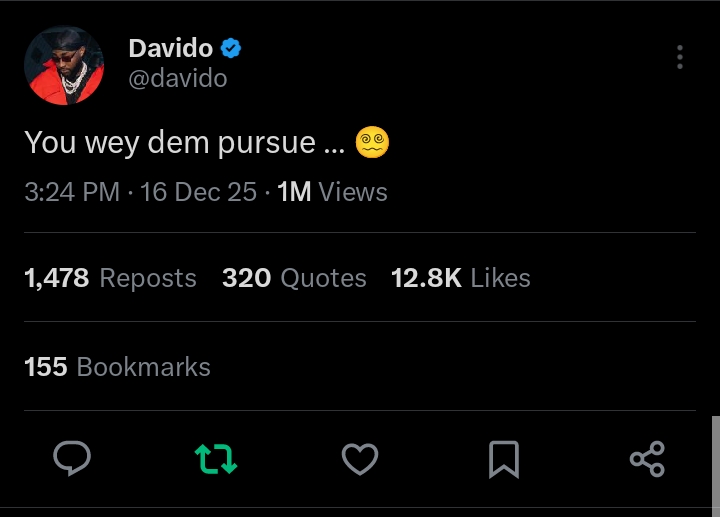Open the @davido handle link
The image size is (720, 517).
(177, 78)
